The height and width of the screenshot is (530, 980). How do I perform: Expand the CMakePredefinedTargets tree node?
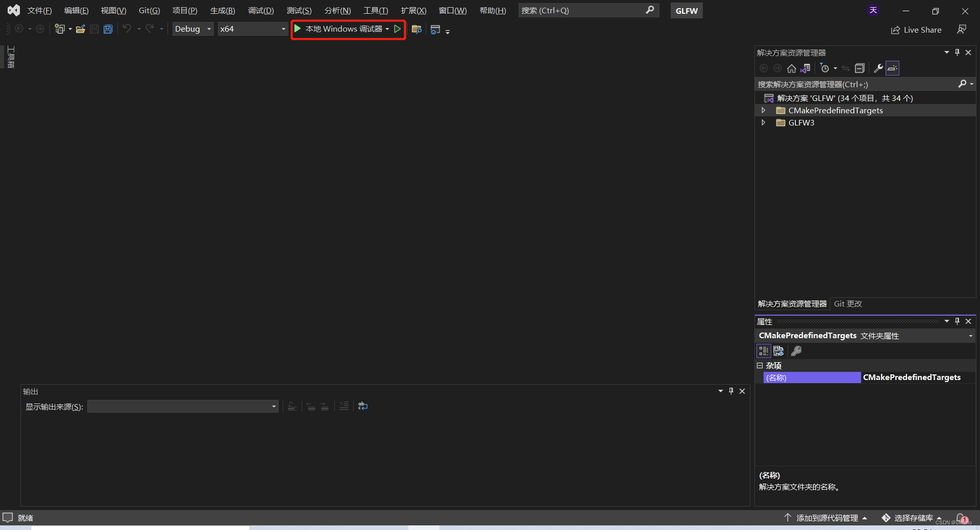[x=763, y=110]
